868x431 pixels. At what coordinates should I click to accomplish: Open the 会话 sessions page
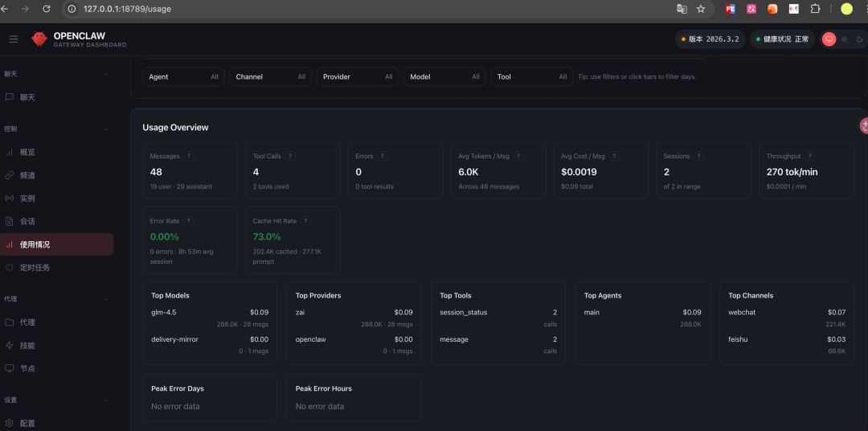tap(57, 221)
